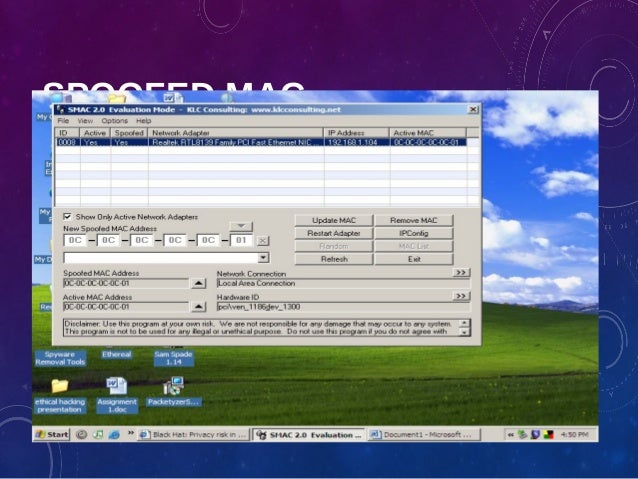
Task: Open the ethical hacking presentation folder
Action: [x=59, y=387]
